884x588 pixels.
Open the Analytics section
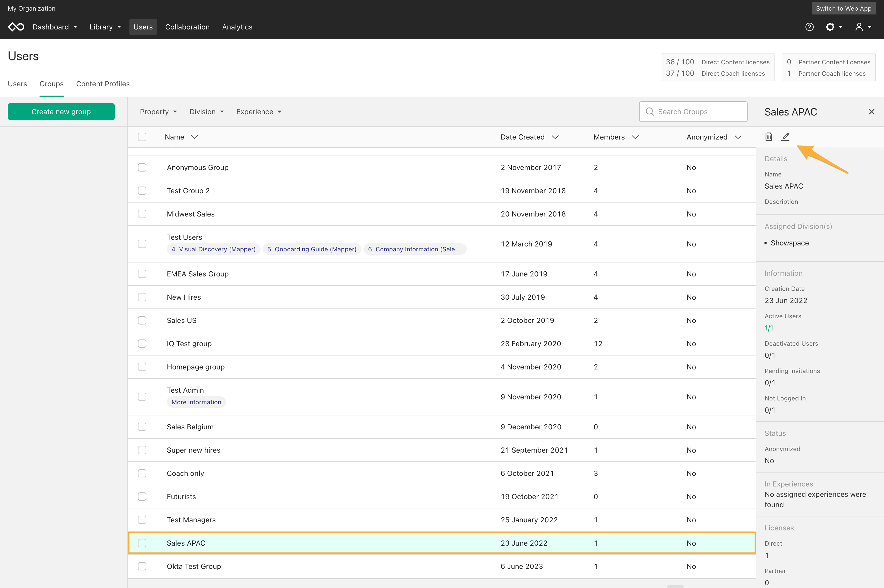[x=237, y=27]
